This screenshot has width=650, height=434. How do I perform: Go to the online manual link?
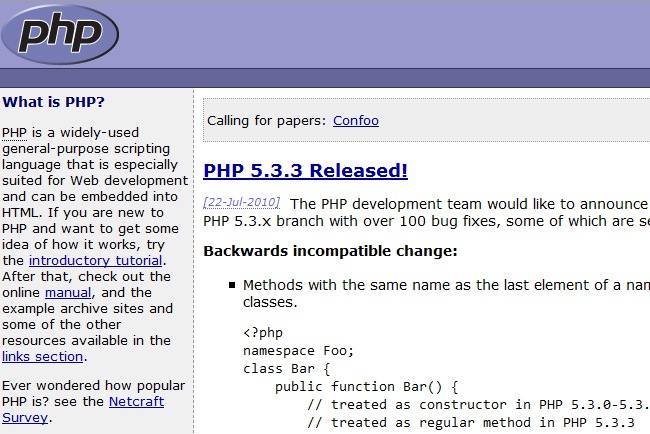coord(68,292)
